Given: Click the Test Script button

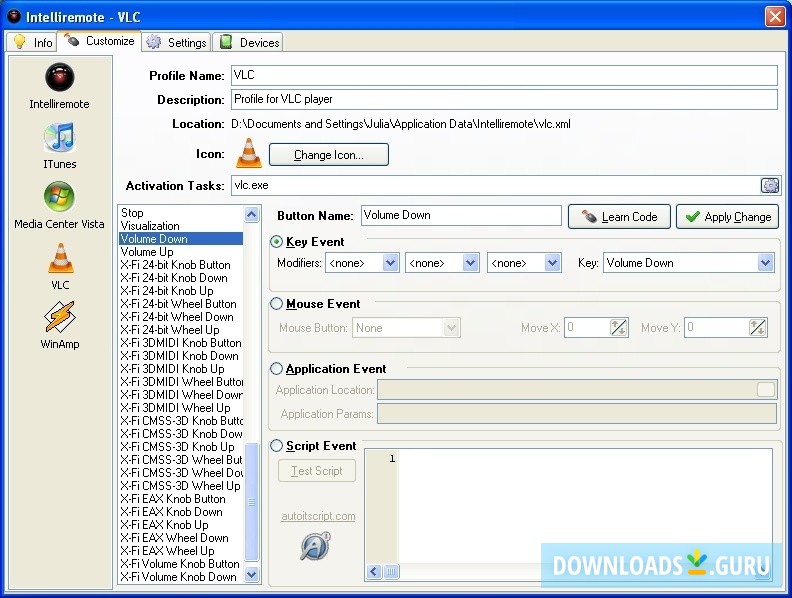Looking at the screenshot, I should pos(317,471).
